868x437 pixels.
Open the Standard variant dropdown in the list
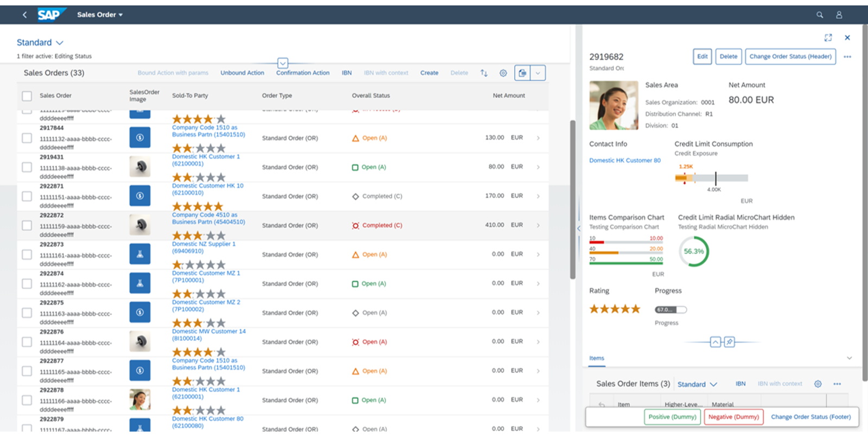click(40, 42)
